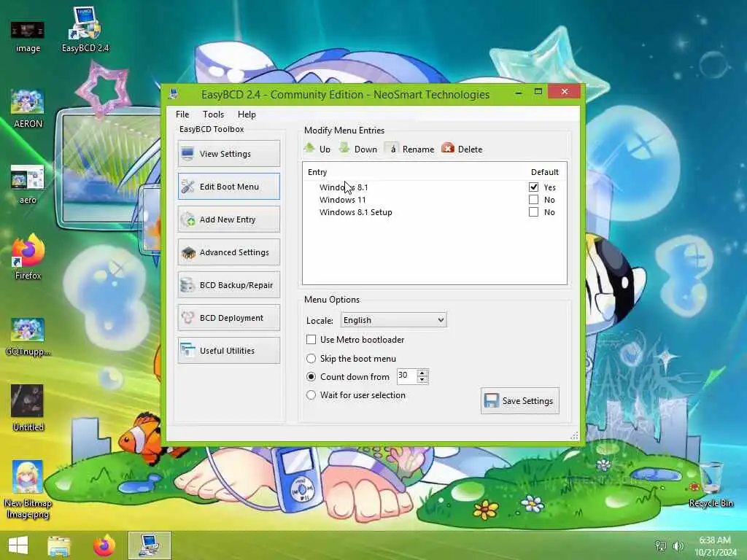Set Windows 11 as default entry

point(533,200)
